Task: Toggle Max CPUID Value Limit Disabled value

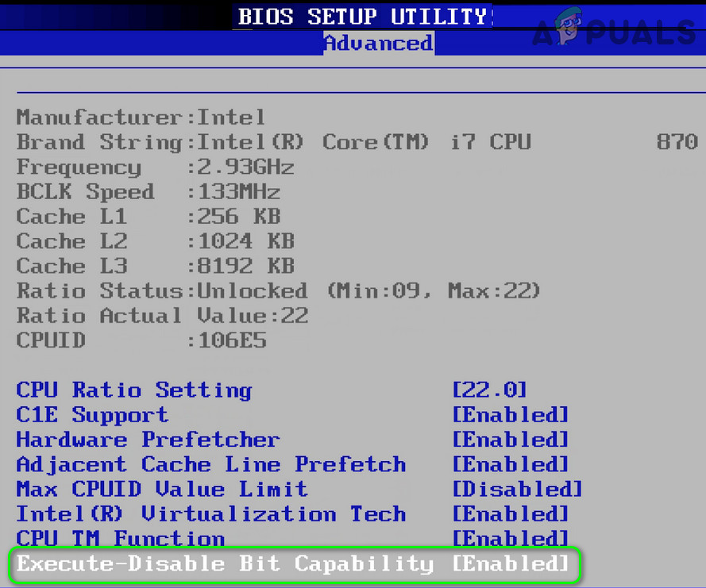Action: click(517, 489)
